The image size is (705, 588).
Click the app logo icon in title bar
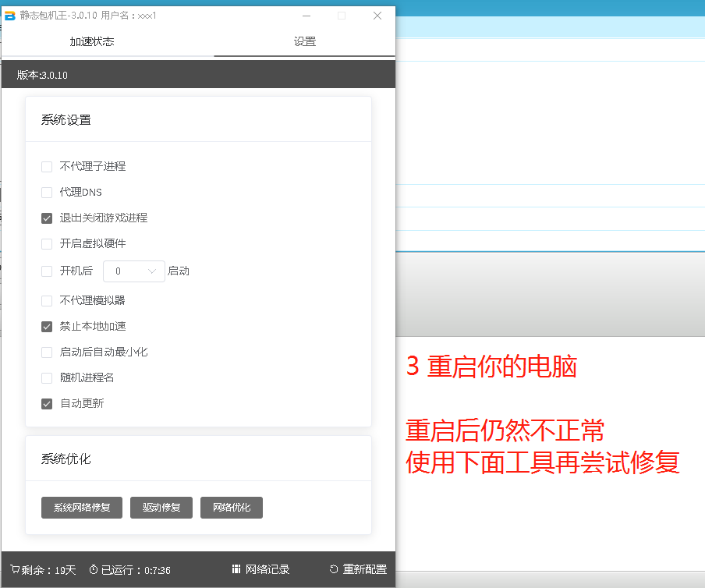(x=10, y=16)
